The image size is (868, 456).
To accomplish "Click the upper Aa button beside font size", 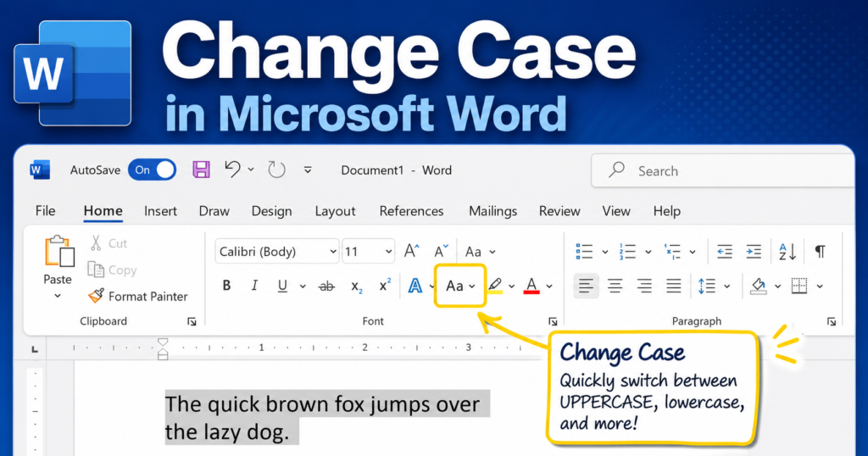I will pos(480,252).
